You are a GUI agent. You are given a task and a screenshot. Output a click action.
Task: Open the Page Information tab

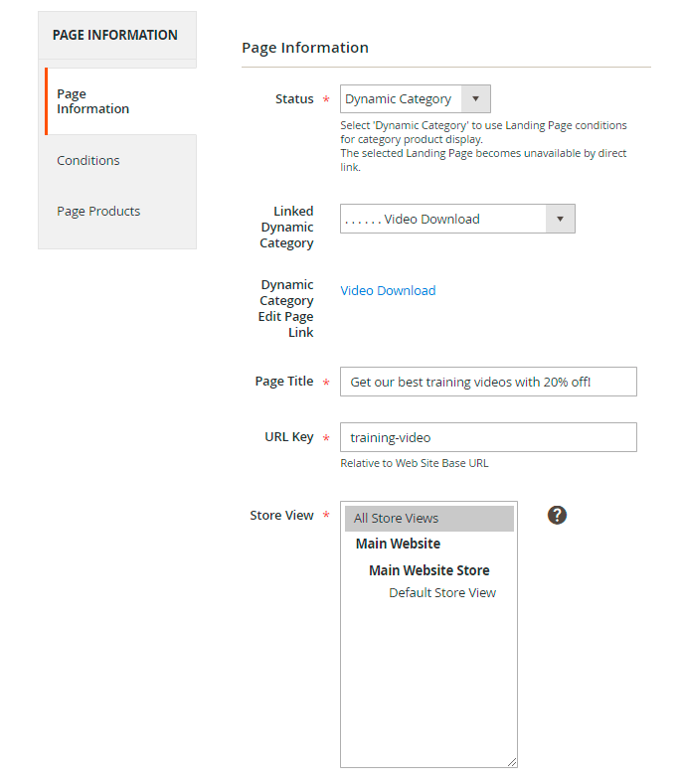(x=92, y=101)
